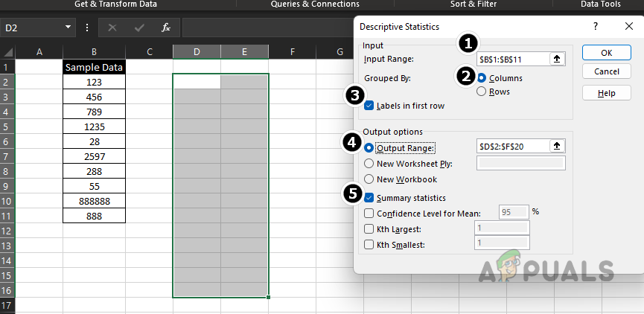Select the Rows grouped-by radio button

482,92
